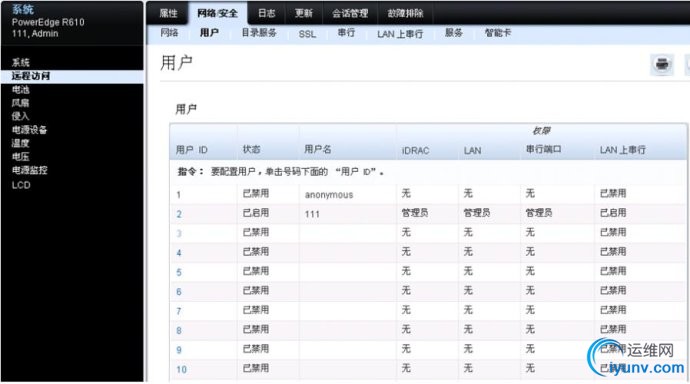Open 侵入 in the sidebar
690x384 pixels.
pos(20,116)
